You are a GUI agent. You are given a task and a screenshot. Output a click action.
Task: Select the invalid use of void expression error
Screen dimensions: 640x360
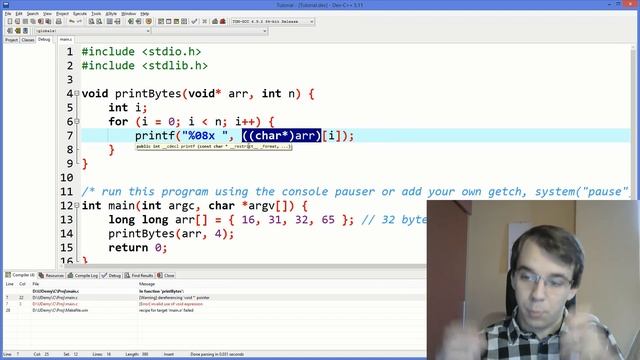pyautogui.click(x=215, y=304)
